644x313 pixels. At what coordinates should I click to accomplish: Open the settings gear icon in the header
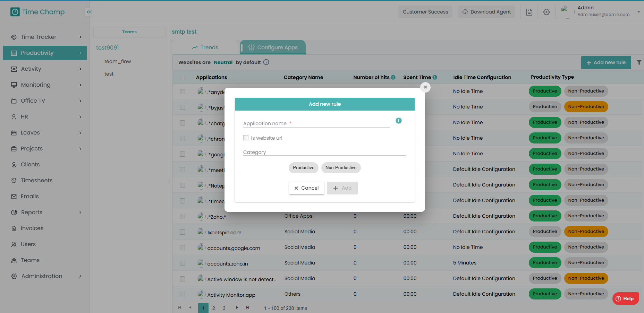546,12
